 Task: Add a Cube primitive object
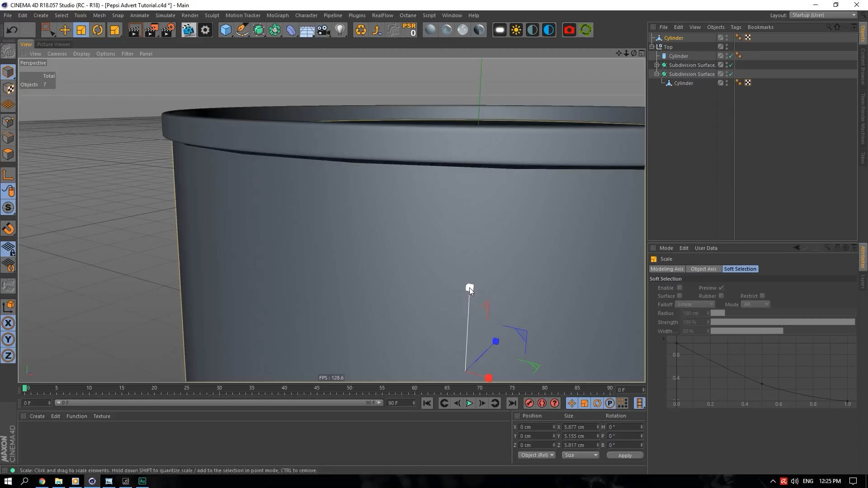point(225,30)
